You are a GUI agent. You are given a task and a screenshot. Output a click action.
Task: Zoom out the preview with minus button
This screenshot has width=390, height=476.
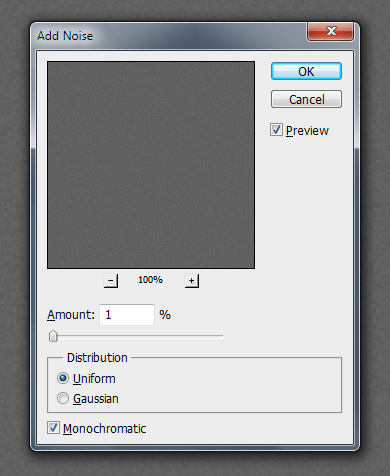[111, 281]
